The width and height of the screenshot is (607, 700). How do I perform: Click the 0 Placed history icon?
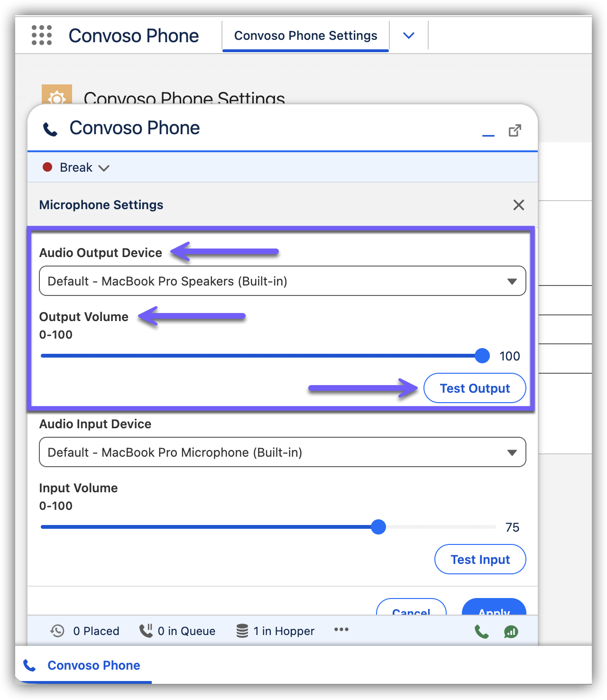57,631
